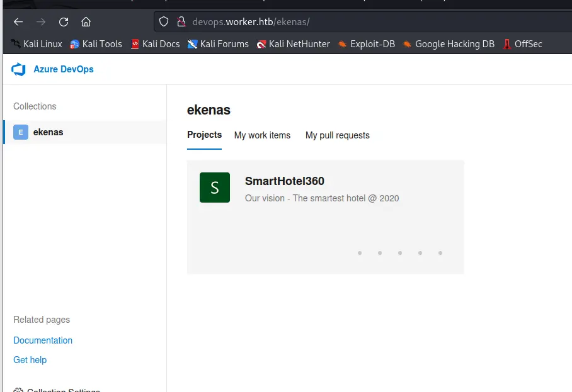
Task: Open the SmartHotel360 project title
Action: pyautogui.click(x=285, y=181)
